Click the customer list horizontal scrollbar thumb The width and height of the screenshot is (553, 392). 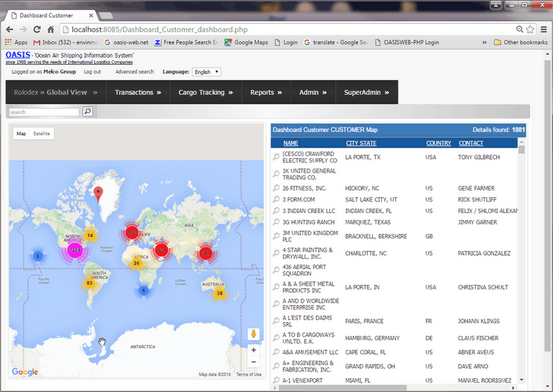click(343, 388)
